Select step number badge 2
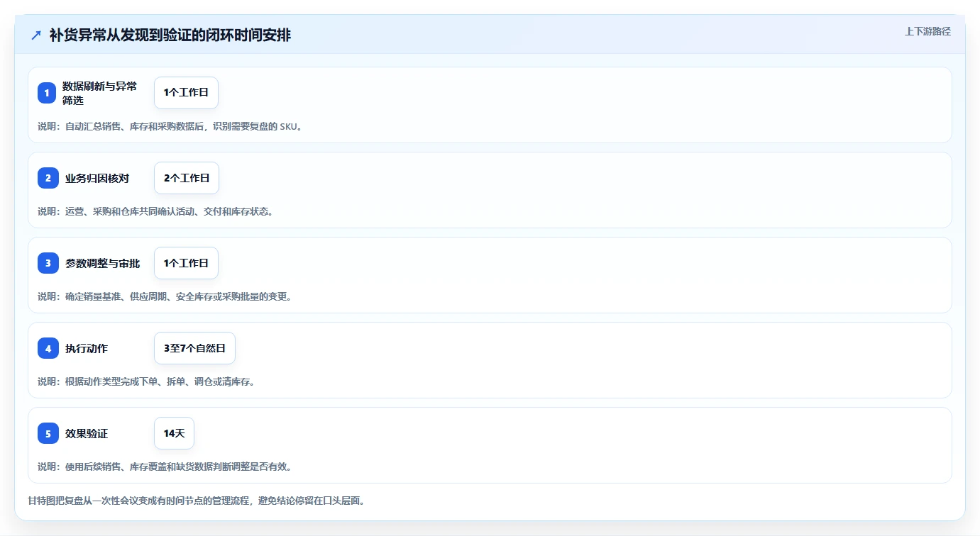The width and height of the screenshot is (980, 536). [x=48, y=178]
